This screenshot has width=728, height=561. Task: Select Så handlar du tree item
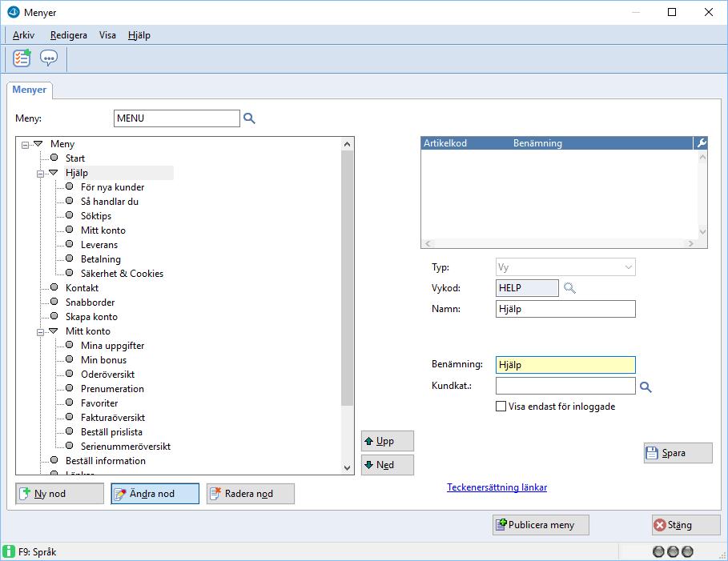(x=110, y=202)
